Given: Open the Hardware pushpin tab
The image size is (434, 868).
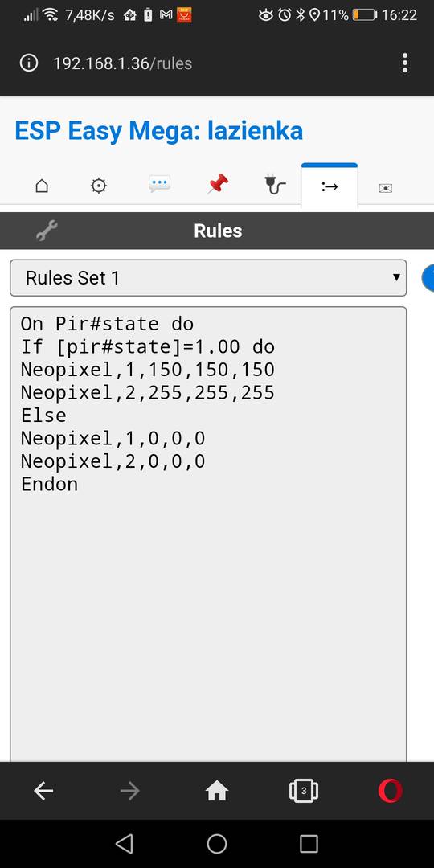Looking at the screenshot, I should [218, 184].
